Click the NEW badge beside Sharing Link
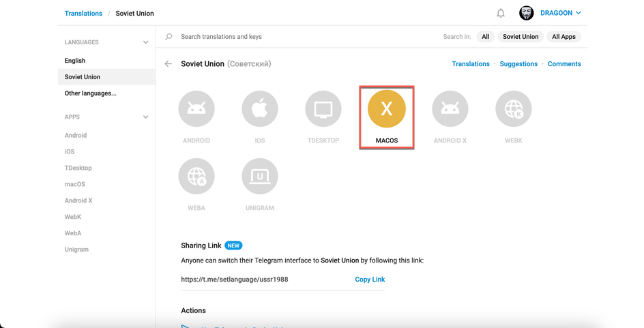The height and width of the screenshot is (328, 644). click(233, 245)
